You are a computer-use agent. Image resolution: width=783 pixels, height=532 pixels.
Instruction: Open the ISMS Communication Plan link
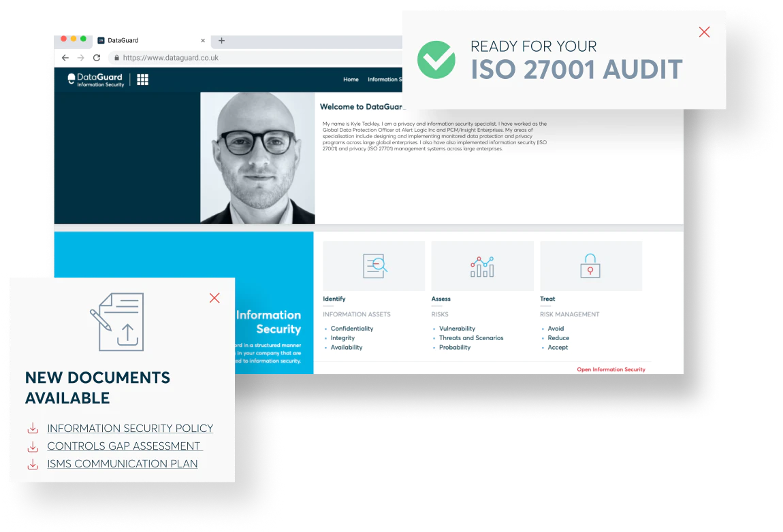[123, 463]
